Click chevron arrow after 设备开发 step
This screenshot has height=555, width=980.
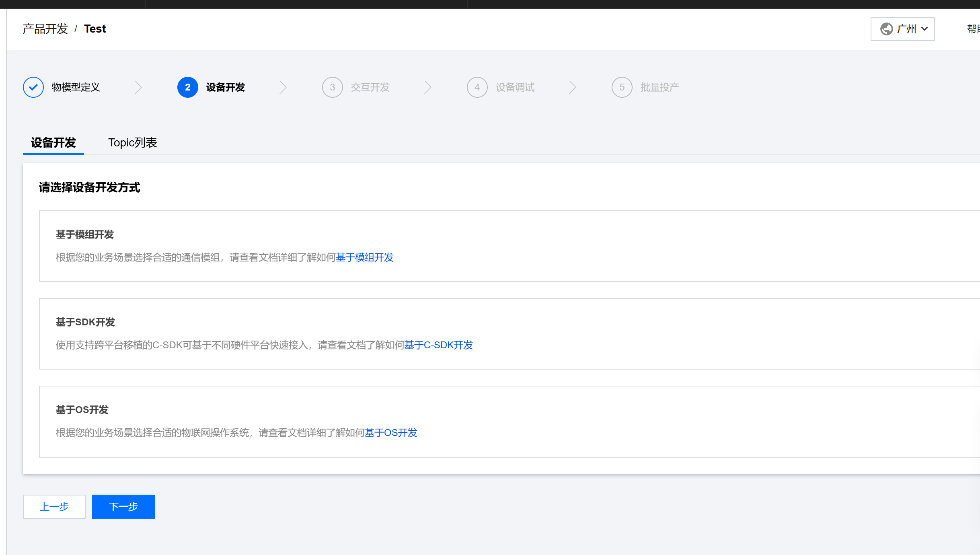coord(283,87)
